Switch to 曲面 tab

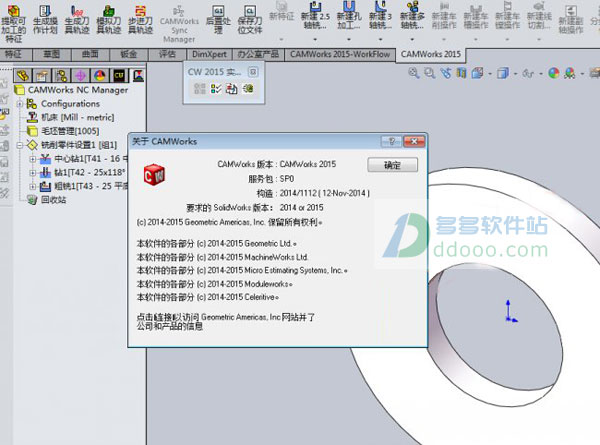click(x=90, y=54)
